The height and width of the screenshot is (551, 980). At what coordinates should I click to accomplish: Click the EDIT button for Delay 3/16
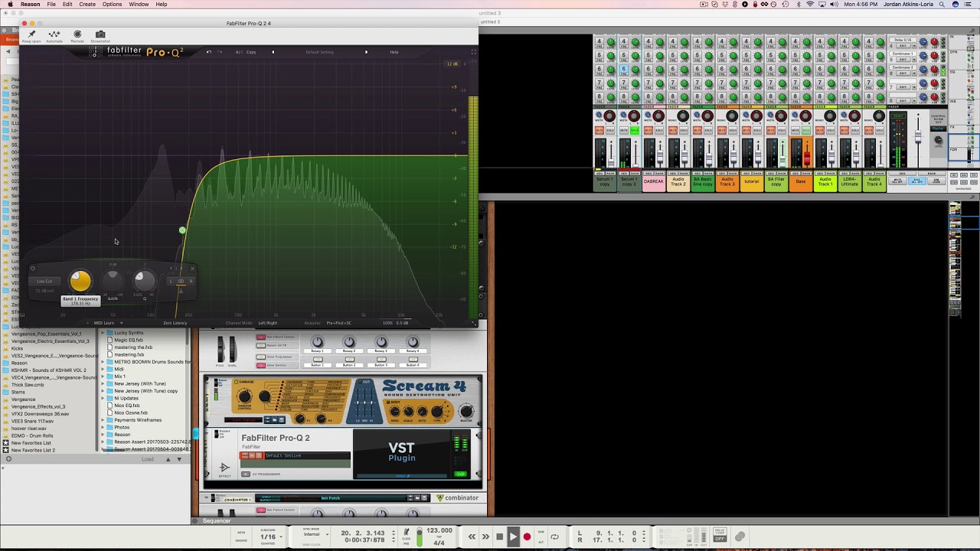point(903,46)
